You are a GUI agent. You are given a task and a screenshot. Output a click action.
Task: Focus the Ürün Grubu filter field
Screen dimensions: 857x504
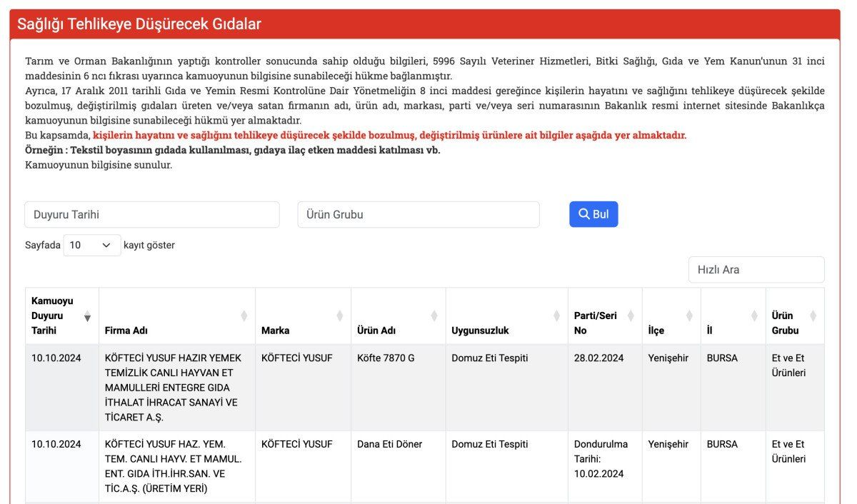pyautogui.click(x=418, y=214)
